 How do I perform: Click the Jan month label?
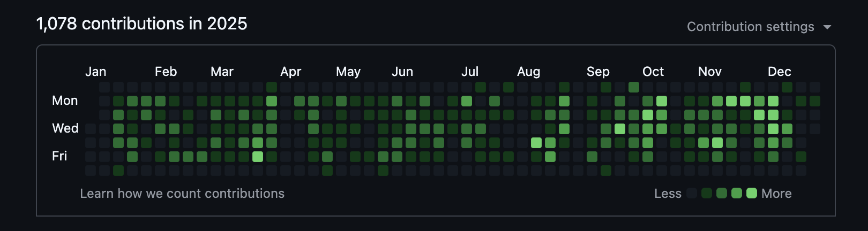coord(95,72)
